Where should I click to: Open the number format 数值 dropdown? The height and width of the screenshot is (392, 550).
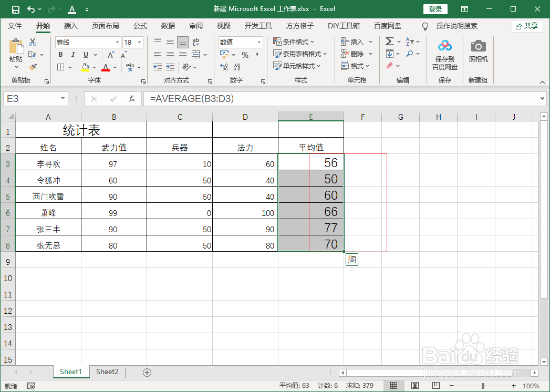(x=259, y=43)
